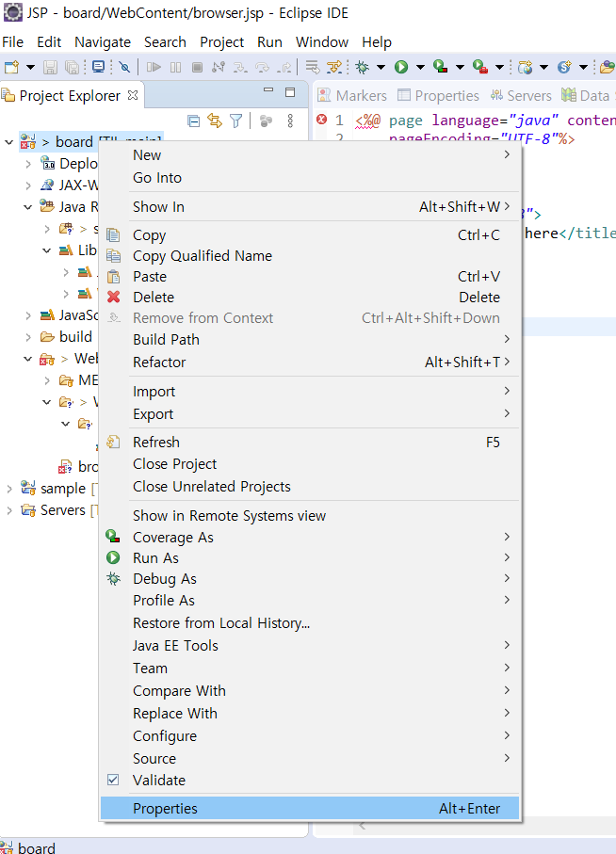The height and width of the screenshot is (854, 616).
Task: Open the Build Path submenu
Action: point(311,339)
